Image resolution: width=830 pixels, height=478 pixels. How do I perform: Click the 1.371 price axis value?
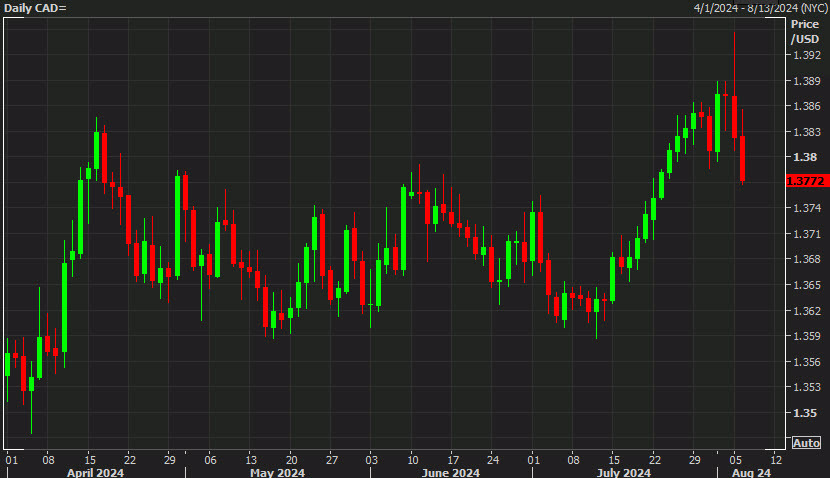[806, 234]
